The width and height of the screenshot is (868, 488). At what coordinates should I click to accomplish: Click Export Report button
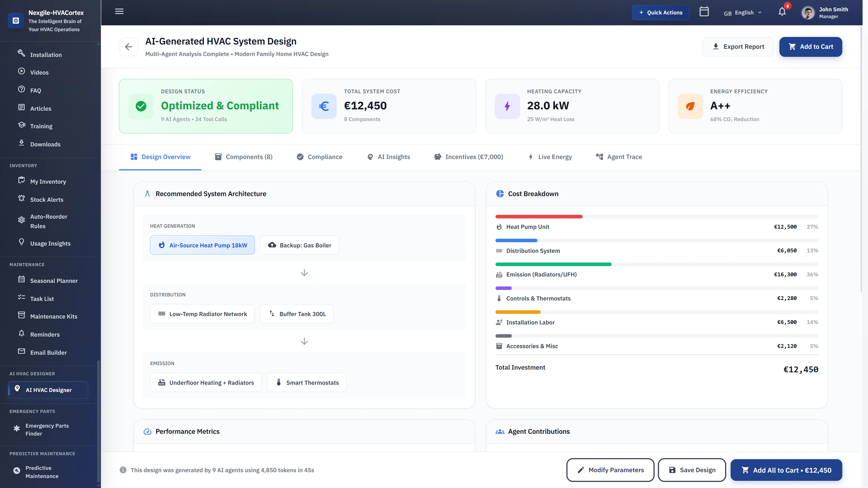coord(738,47)
